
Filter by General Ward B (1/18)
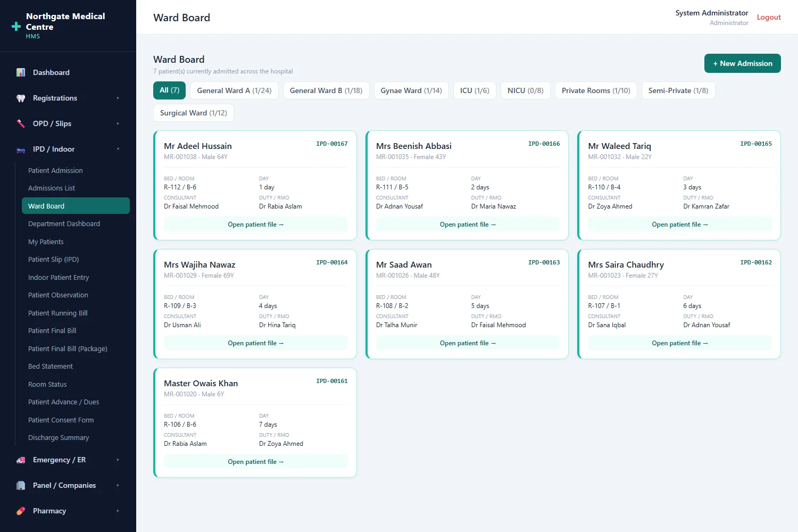point(326,90)
